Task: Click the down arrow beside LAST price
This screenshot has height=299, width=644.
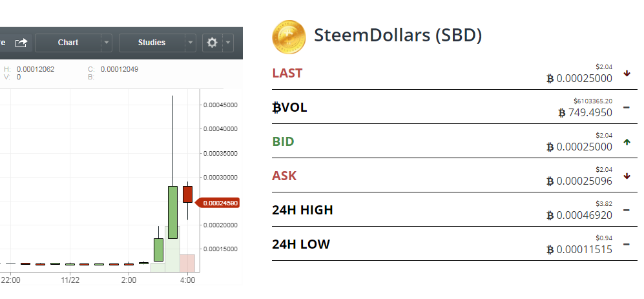Action: point(627,73)
